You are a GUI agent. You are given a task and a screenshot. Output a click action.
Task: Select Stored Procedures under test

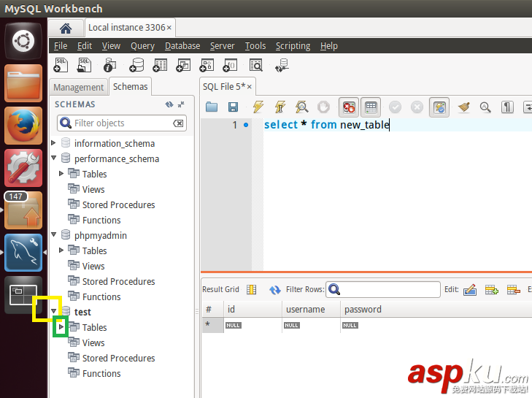(x=118, y=359)
